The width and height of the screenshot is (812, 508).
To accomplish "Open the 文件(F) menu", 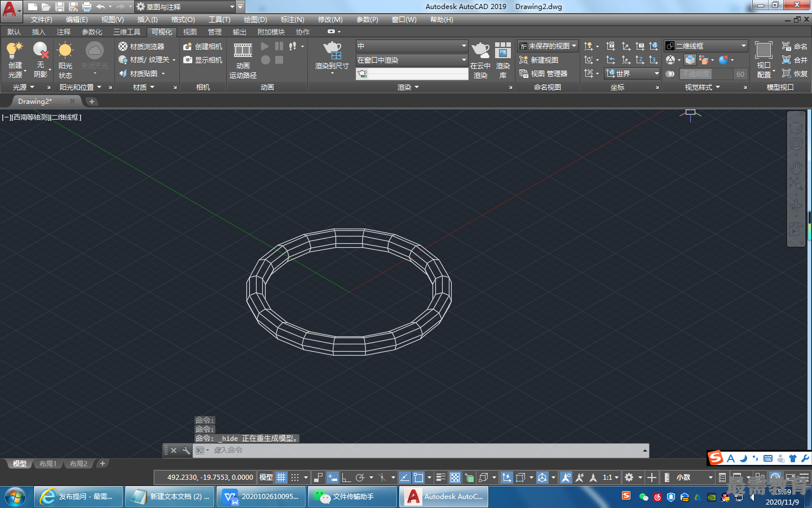I will pyautogui.click(x=41, y=20).
